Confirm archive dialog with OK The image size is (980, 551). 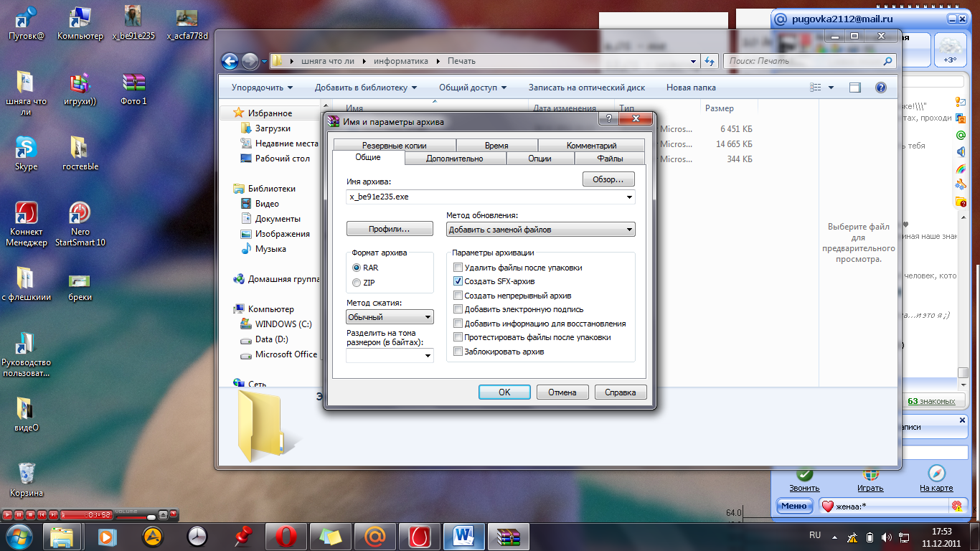504,392
